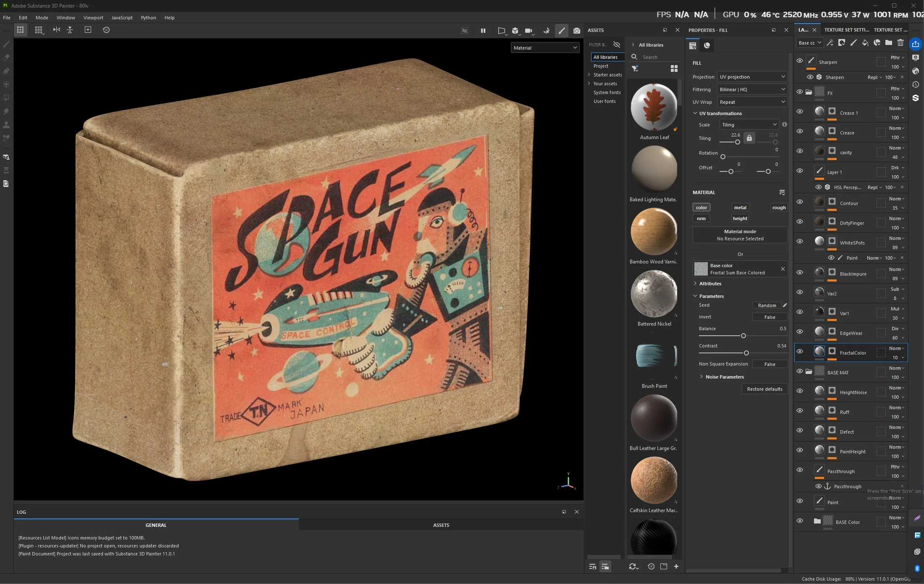
Task: Open Display settings icon in right dock
Action: [916, 58]
